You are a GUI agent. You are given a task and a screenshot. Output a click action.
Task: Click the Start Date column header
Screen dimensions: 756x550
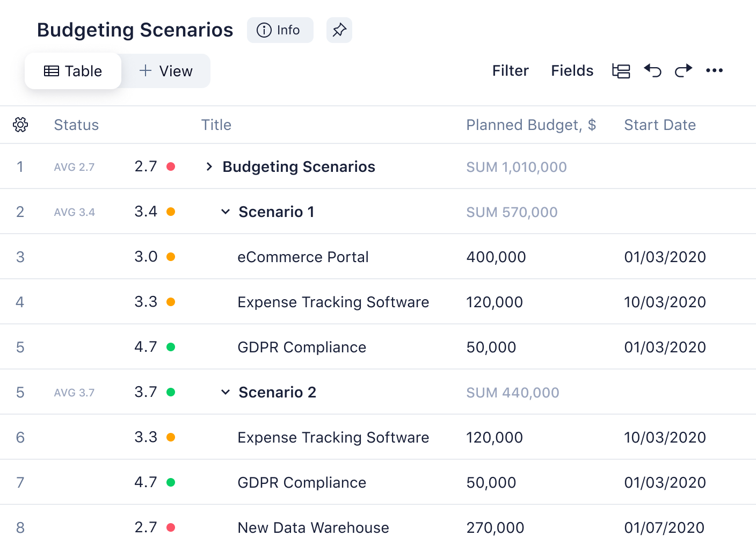[659, 125]
